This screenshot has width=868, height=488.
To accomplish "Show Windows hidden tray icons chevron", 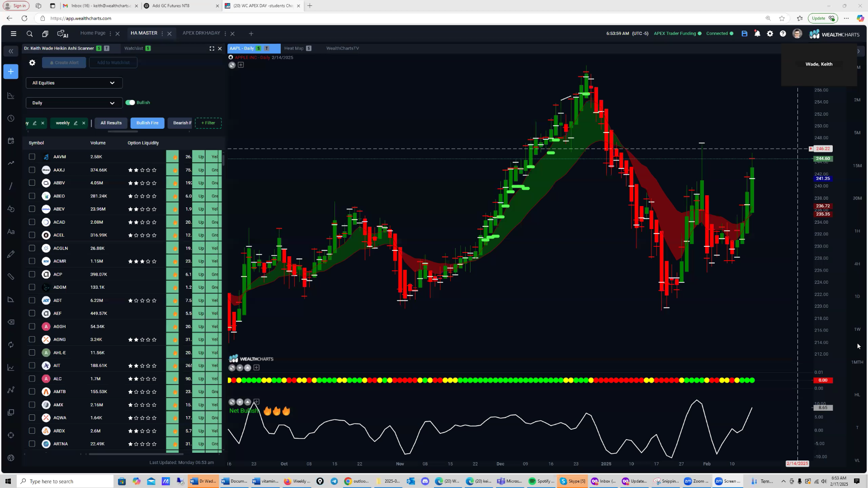I will (x=783, y=481).
